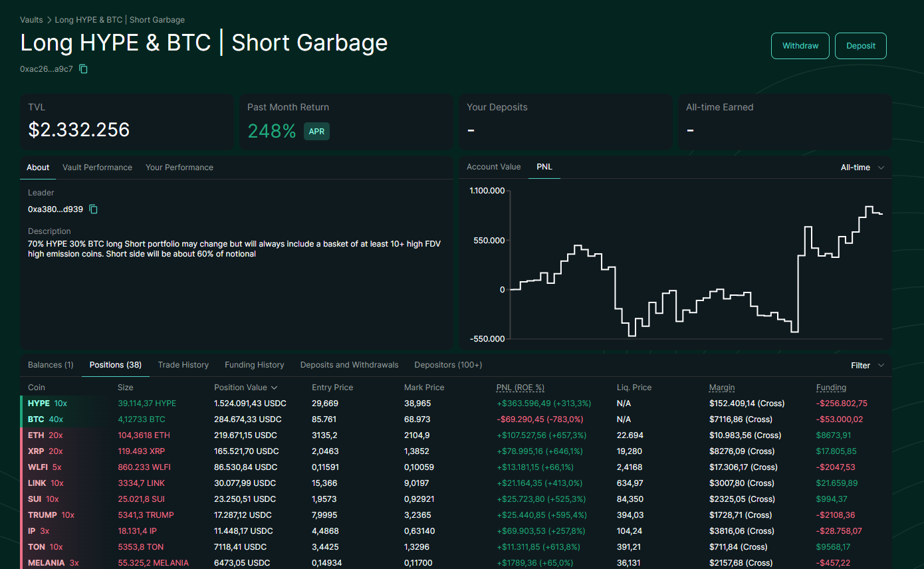The height and width of the screenshot is (569, 924).
Task: Click the Withdraw button
Action: 800,46
